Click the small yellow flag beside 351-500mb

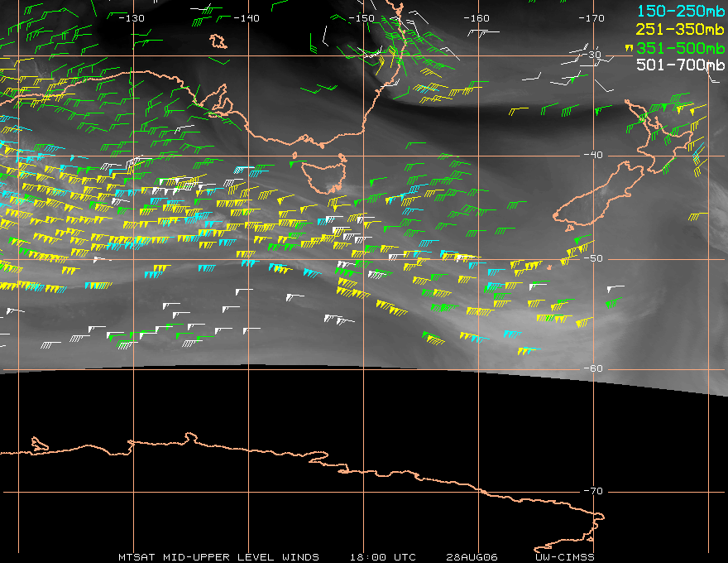(x=628, y=47)
